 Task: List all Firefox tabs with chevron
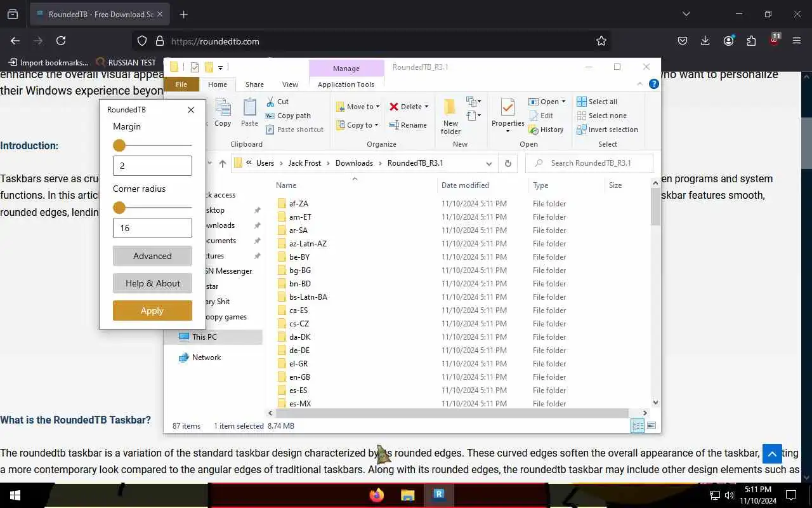click(x=686, y=14)
